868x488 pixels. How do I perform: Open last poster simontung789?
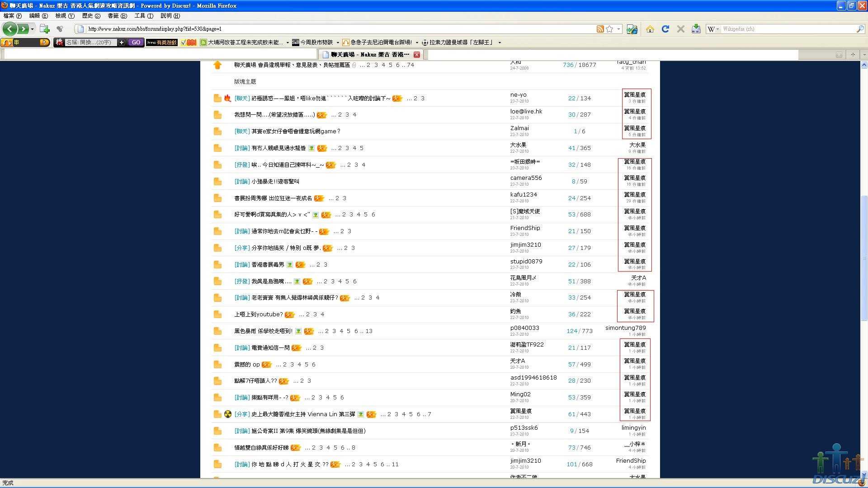pyautogui.click(x=625, y=328)
